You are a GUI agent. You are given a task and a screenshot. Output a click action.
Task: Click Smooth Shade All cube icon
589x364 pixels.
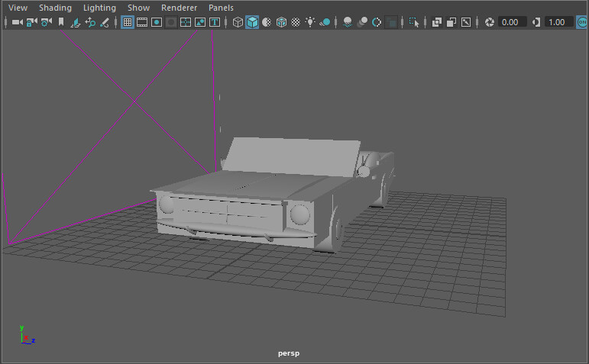(252, 22)
